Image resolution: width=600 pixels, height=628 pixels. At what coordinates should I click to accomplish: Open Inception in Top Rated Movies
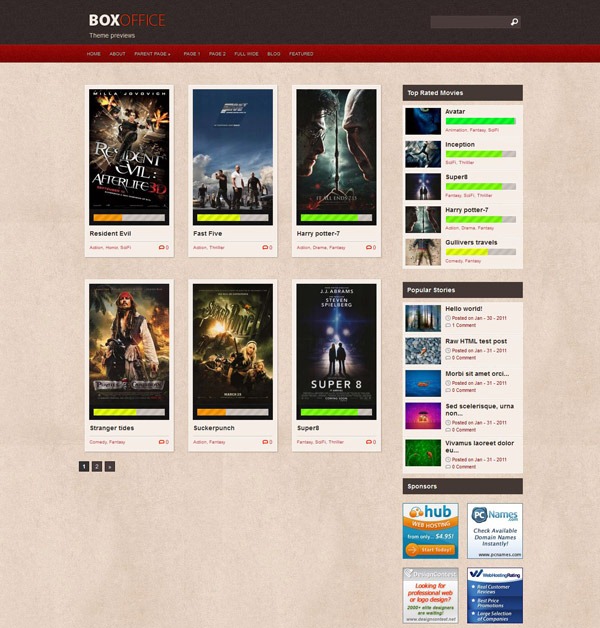[460, 145]
